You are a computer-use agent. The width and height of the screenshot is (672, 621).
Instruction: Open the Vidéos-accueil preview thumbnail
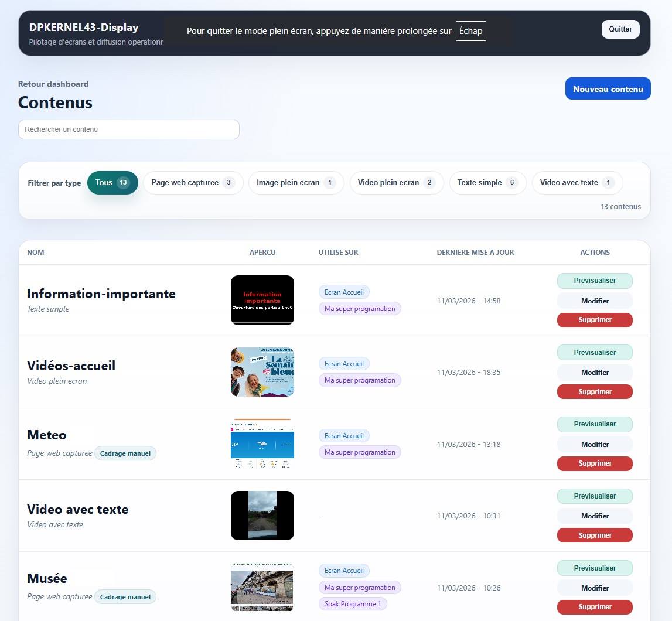pyautogui.click(x=262, y=371)
